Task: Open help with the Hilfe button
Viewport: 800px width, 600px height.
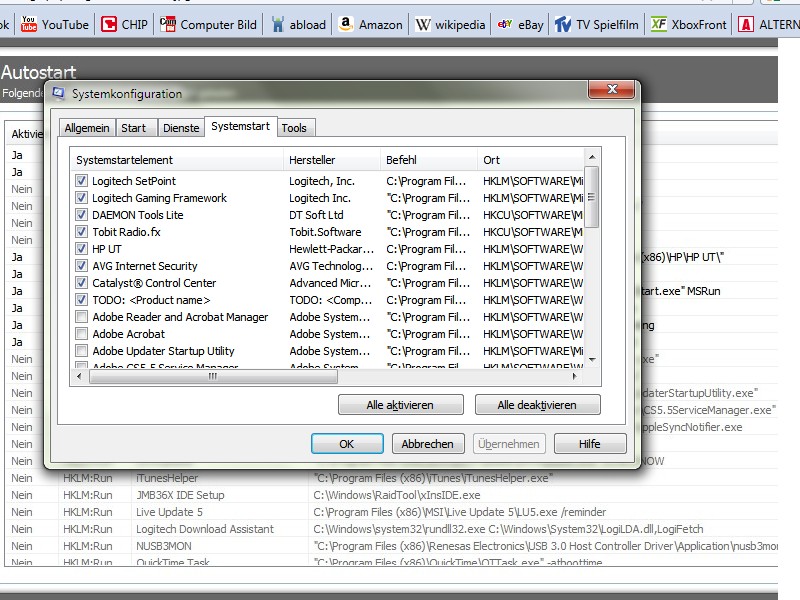Action: click(590, 443)
